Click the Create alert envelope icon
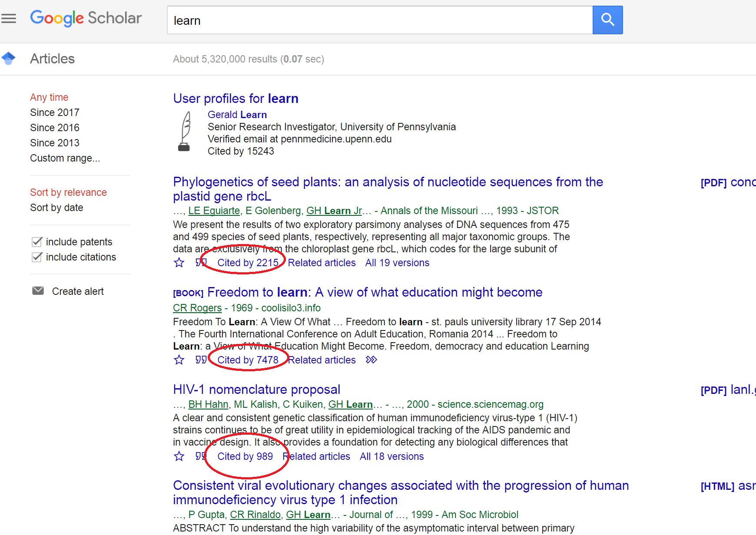The image size is (756, 535). tap(38, 291)
